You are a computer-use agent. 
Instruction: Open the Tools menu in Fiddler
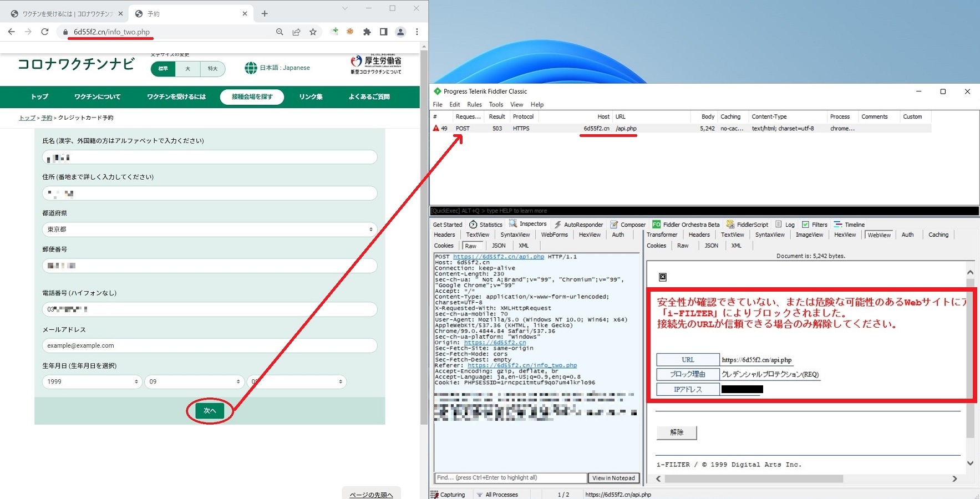(x=496, y=104)
